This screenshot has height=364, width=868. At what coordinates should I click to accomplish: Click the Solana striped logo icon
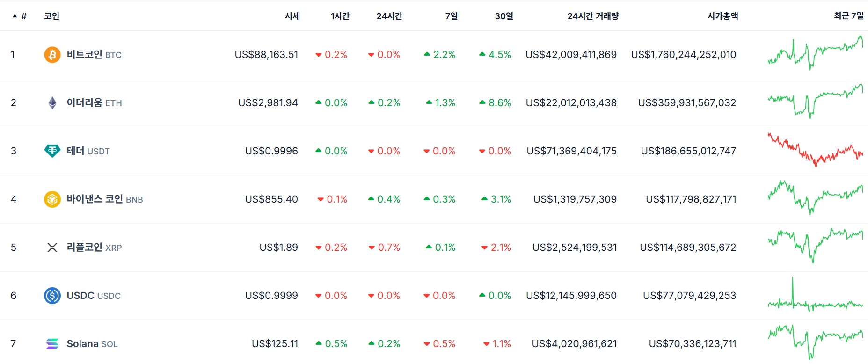click(52, 344)
